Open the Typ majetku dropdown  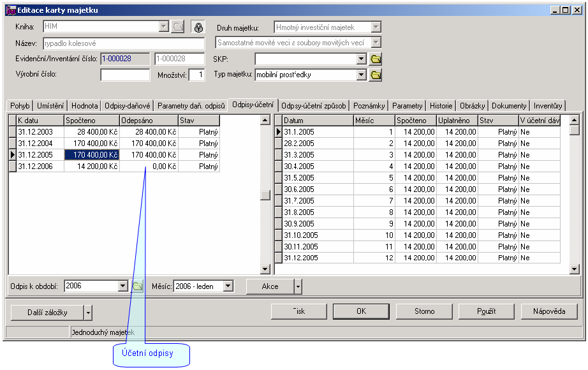(x=361, y=75)
